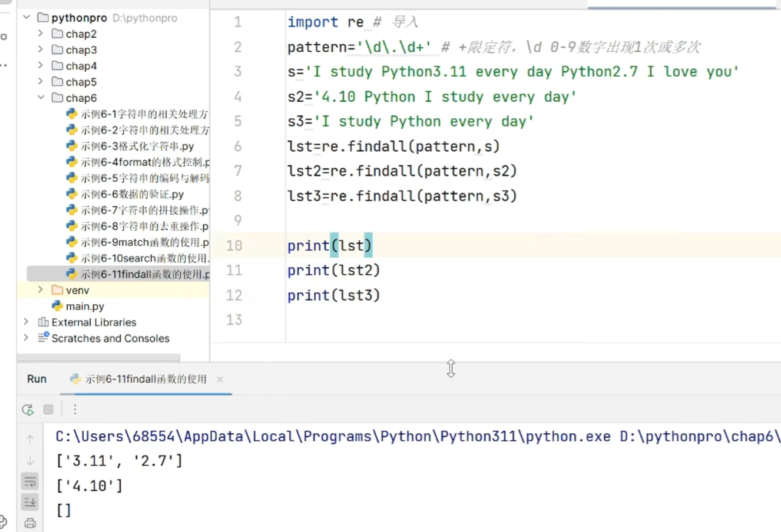Click the chap5 folder icon
Image resolution: width=781 pixels, height=532 pixels.
point(57,81)
